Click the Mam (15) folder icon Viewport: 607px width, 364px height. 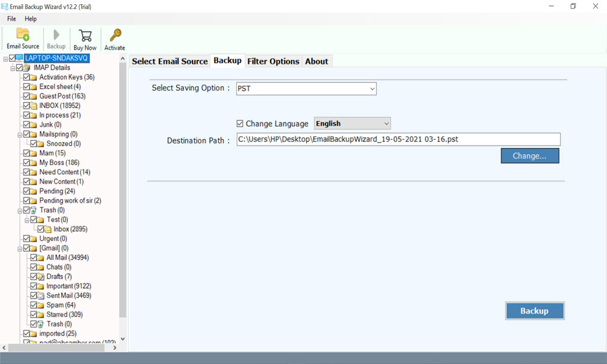(33, 153)
